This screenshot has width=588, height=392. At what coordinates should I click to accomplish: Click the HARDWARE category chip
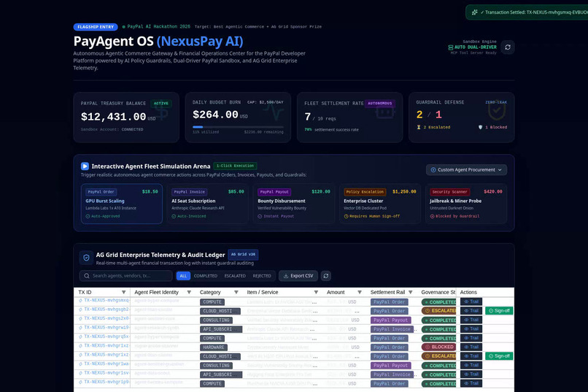(213, 347)
